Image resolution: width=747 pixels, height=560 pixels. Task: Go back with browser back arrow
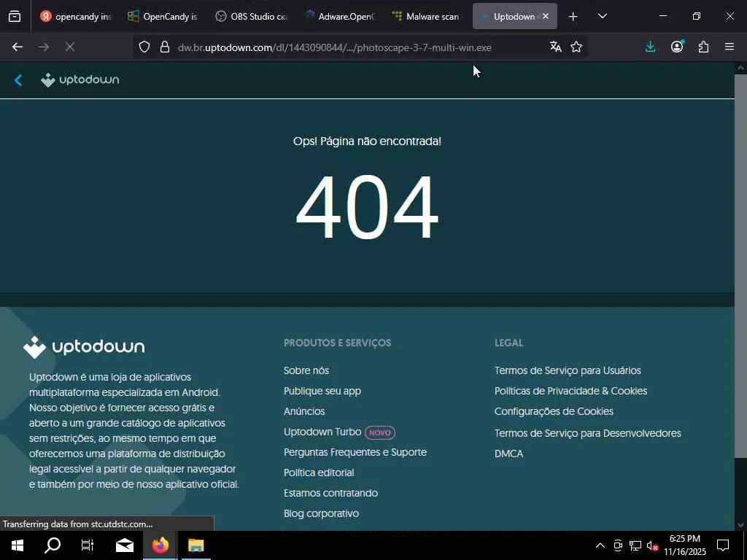coord(18,47)
